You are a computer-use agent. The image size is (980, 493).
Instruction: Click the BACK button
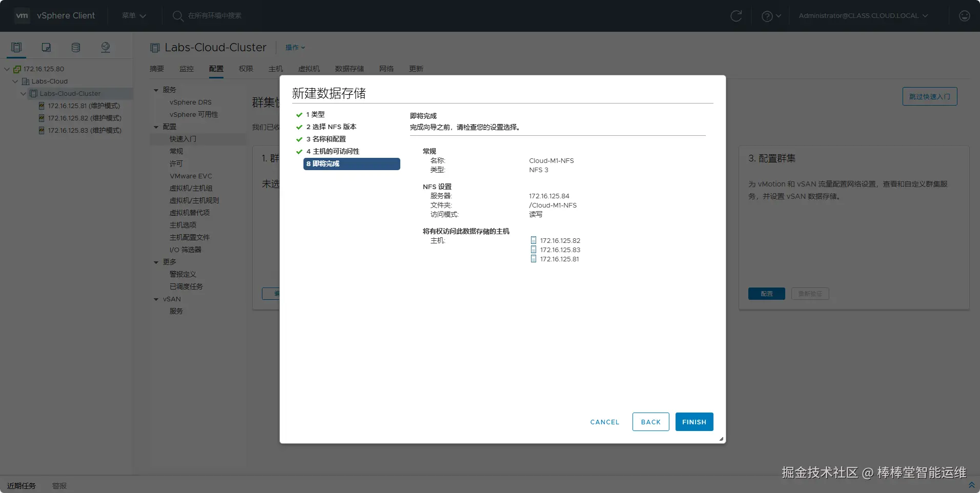coord(650,422)
